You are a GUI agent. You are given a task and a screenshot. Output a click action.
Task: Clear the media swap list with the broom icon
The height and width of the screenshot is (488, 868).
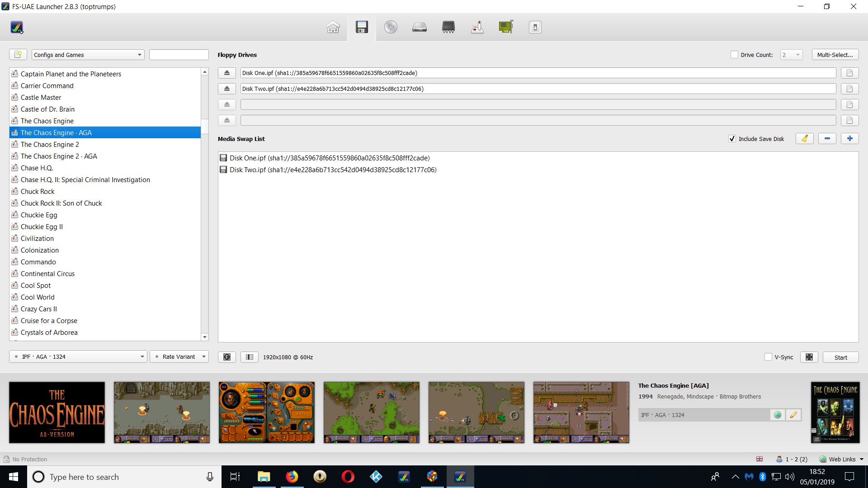coord(804,139)
